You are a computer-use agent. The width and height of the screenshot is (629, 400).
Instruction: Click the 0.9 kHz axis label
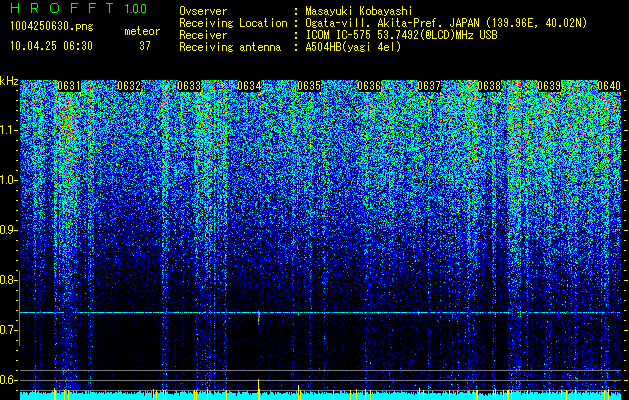[x=9, y=230]
